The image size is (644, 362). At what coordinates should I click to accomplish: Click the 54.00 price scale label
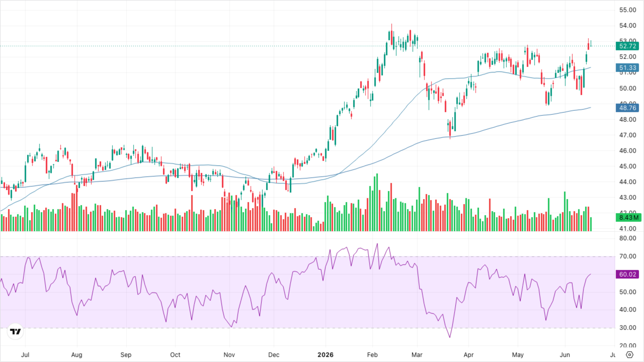[x=627, y=25]
